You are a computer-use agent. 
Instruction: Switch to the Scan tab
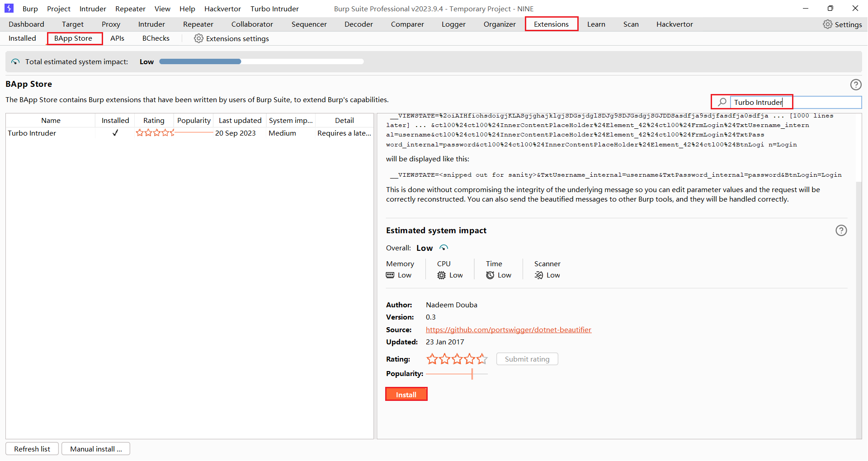pos(631,24)
